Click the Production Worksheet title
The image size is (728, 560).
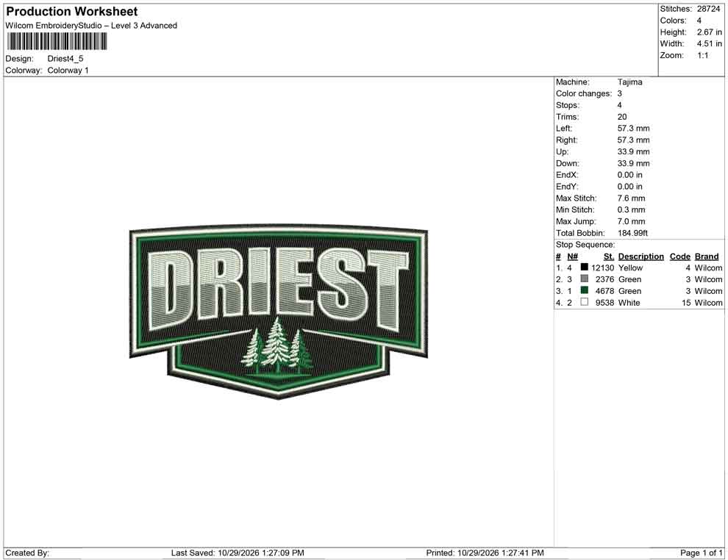tap(72, 12)
